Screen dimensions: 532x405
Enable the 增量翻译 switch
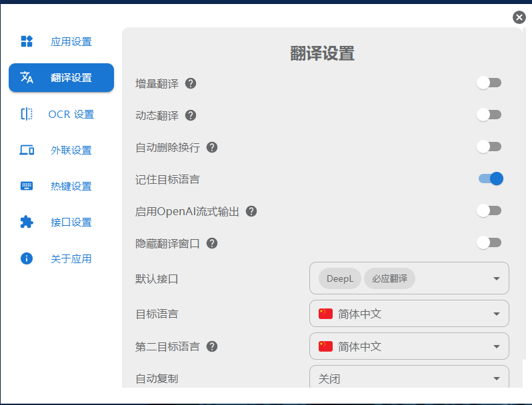489,83
